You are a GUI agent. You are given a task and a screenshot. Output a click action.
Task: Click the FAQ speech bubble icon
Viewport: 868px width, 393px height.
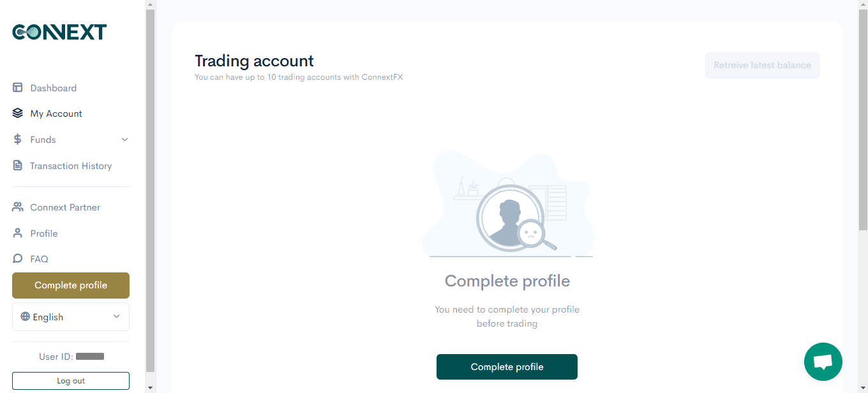pyautogui.click(x=18, y=259)
